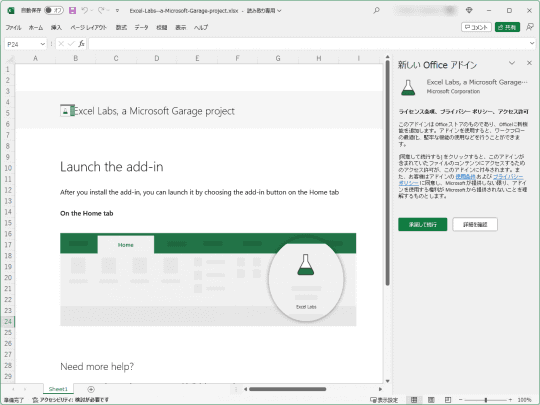This screenshot has width=540, height=405.
Task: Click the zoom slider handle
Action: tap(486, 400)
